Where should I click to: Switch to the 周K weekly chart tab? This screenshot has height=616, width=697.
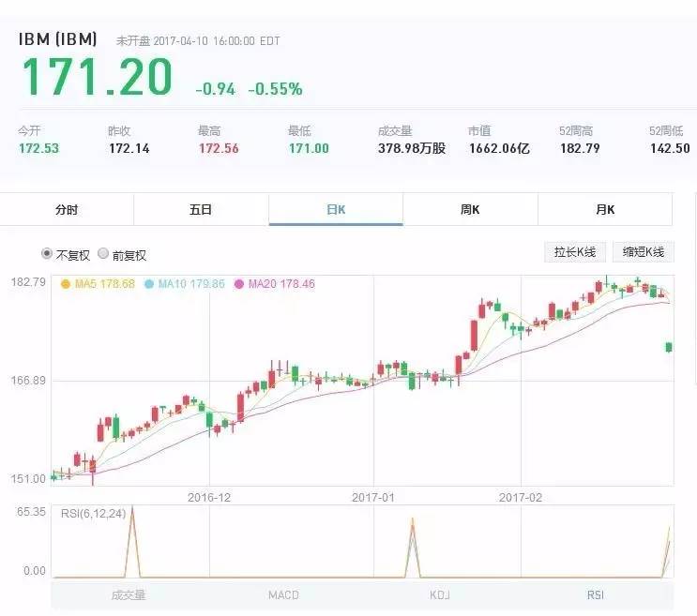[470, 209]
